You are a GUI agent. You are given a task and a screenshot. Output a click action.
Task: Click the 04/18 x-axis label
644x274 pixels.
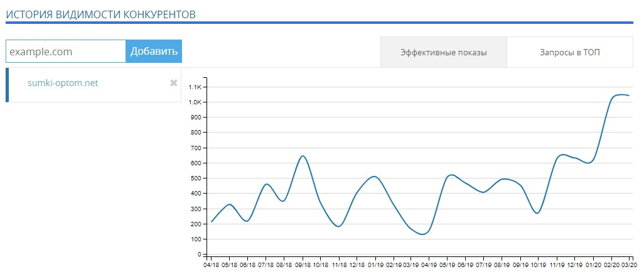pos(210,266)
